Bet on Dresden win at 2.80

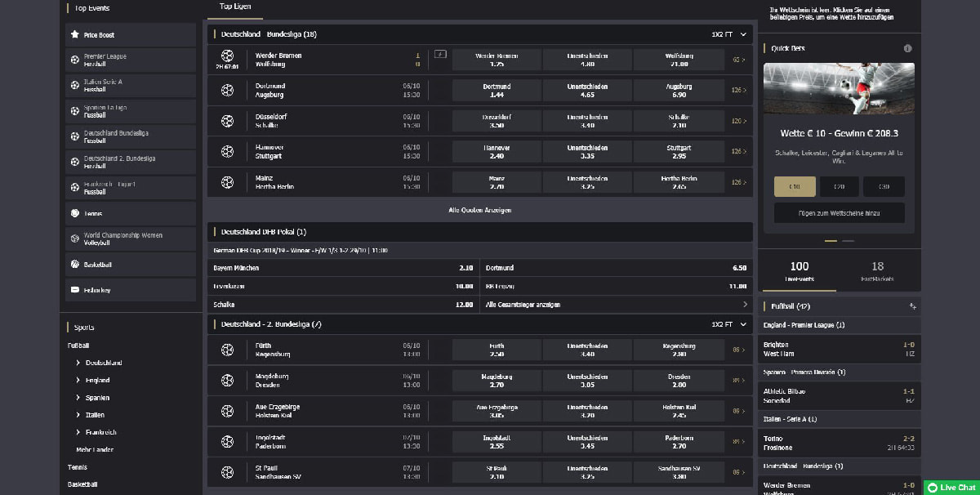pyautogui.click(x=679, y=381)
